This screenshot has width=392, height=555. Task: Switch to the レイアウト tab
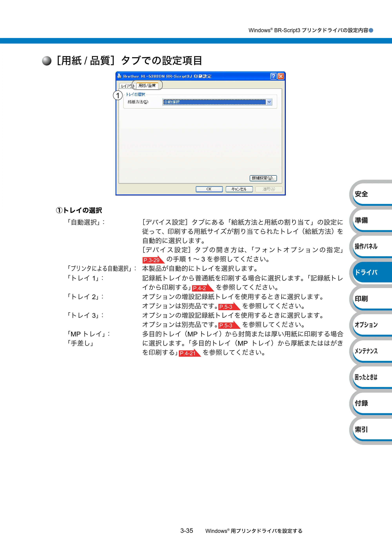pos(128,86)
